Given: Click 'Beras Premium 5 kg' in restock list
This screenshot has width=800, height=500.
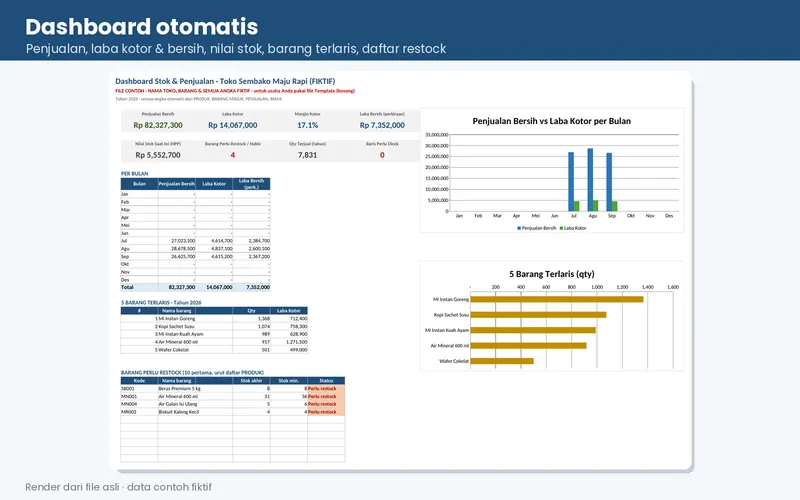Looking at the screenshot, I should 180,389.
